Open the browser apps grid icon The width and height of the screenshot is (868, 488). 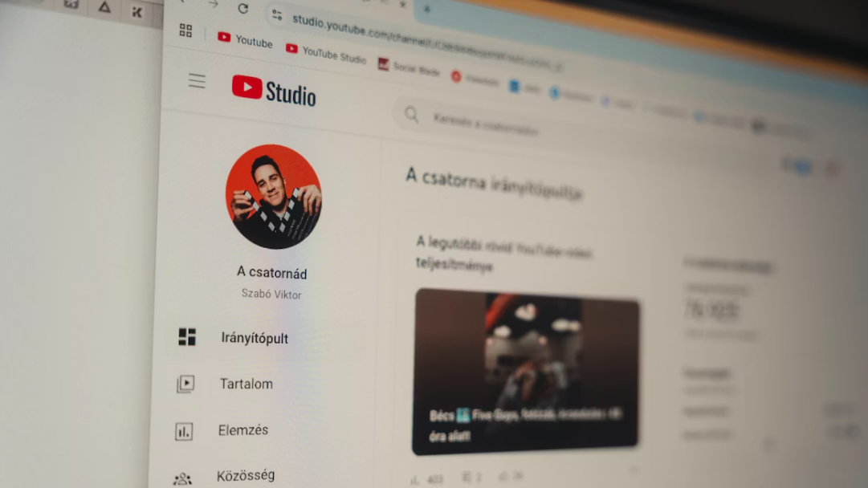coord(185,31)
